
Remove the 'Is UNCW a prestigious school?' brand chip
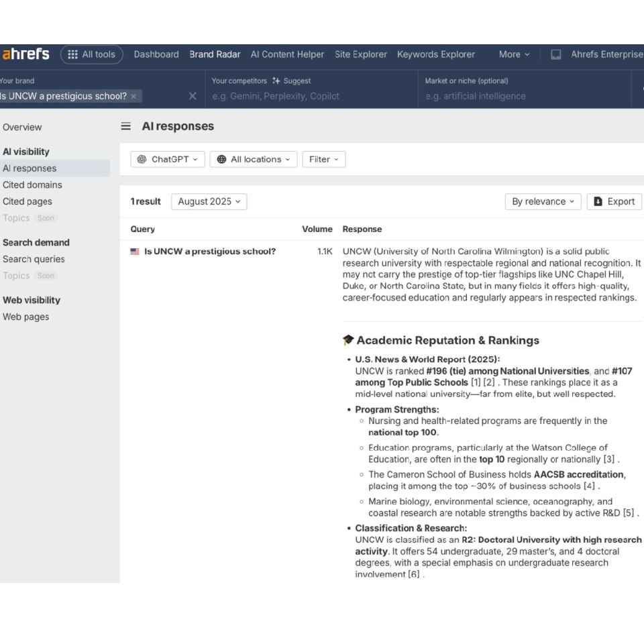tap(133, 97)
